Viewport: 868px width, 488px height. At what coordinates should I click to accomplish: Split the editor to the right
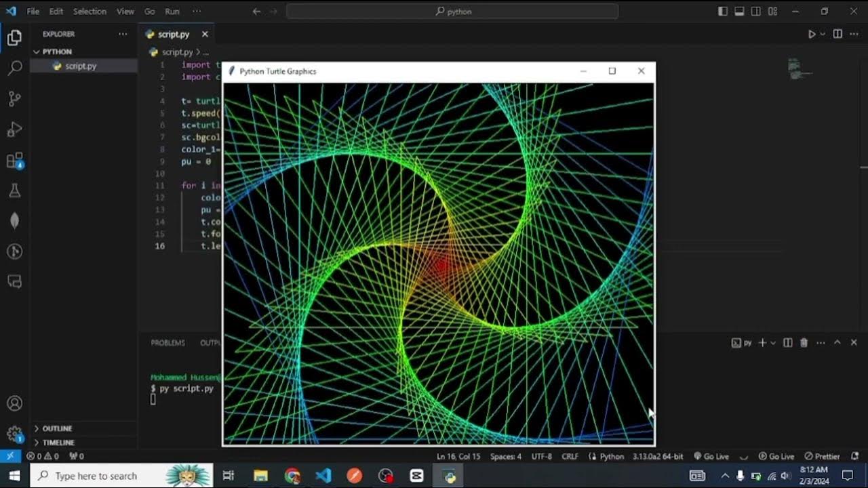837,34
